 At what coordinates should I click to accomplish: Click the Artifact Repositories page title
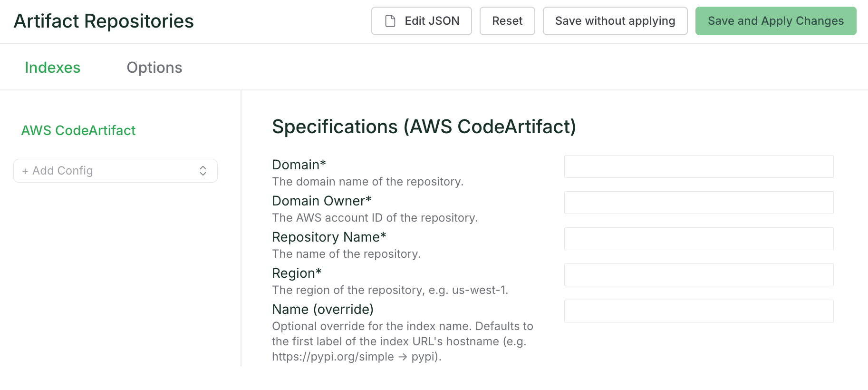[x=104, y=21]
